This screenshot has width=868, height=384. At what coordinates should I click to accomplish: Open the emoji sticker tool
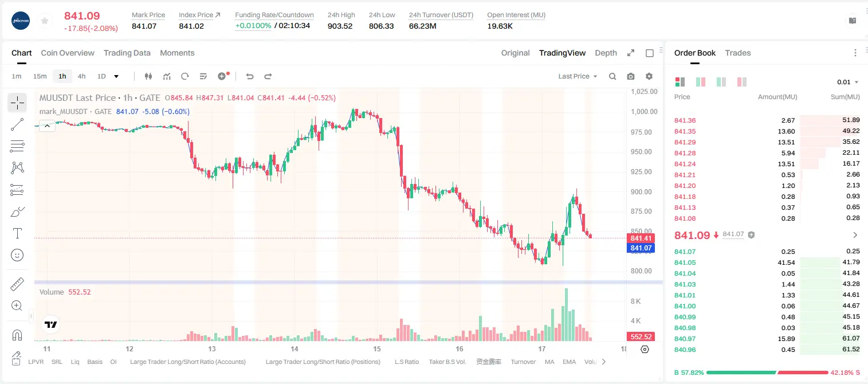pyautogui.click(x=17, y=255)
